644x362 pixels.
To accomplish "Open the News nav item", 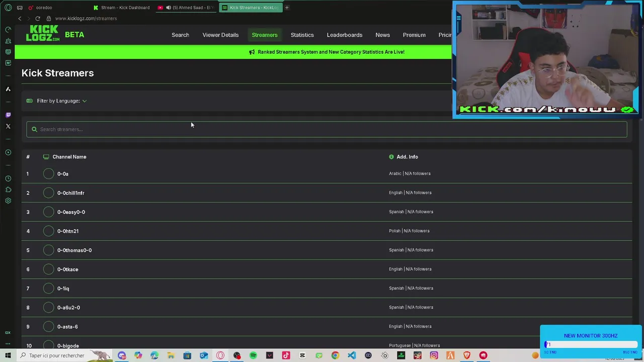I will pyautogui.click(x=382, y=35).
